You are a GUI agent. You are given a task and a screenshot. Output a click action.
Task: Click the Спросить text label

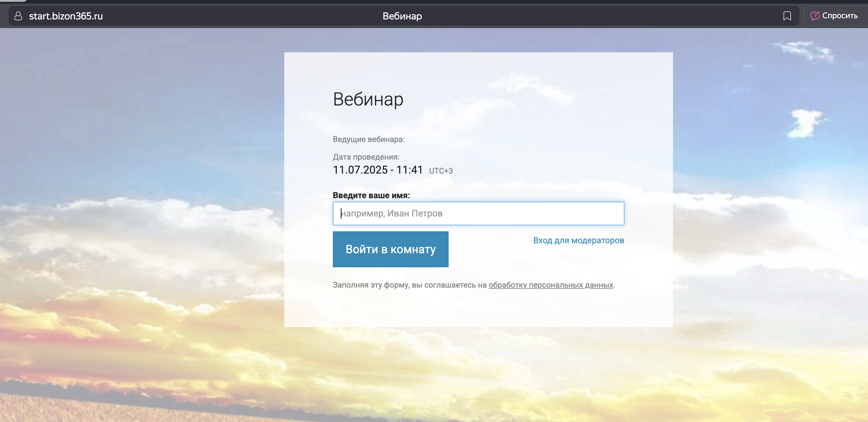(840, 16)
